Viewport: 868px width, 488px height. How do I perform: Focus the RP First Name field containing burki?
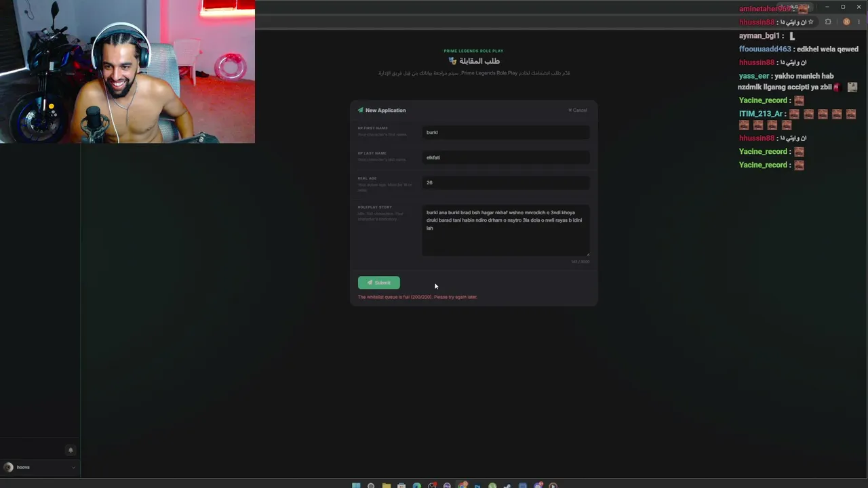pos(506,132)
